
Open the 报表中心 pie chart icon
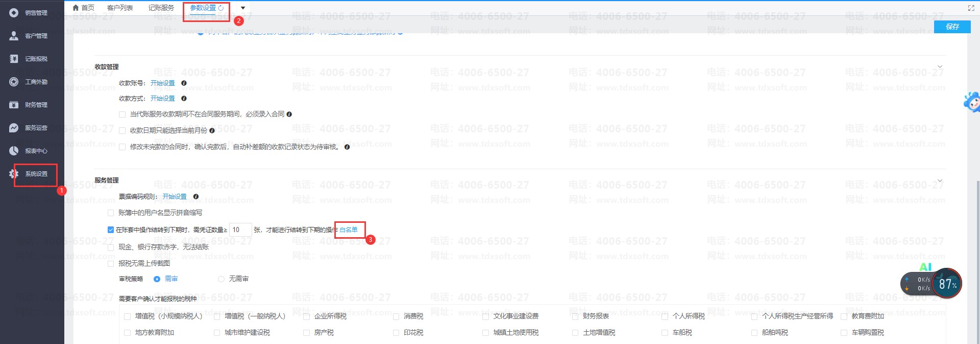pos(14,151)
